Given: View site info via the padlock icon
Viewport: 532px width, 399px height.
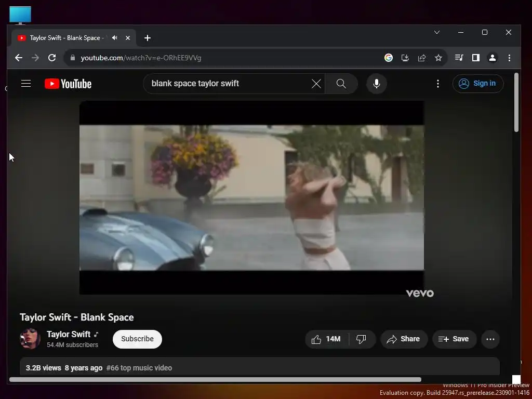Looking at the screenshot, I should 72,58.
